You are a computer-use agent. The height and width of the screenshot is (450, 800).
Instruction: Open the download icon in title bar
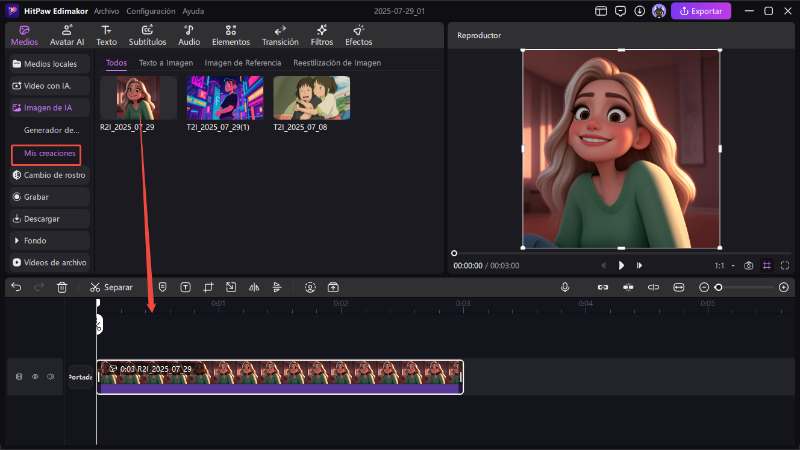pyautogui.click(x=639, y=11)
